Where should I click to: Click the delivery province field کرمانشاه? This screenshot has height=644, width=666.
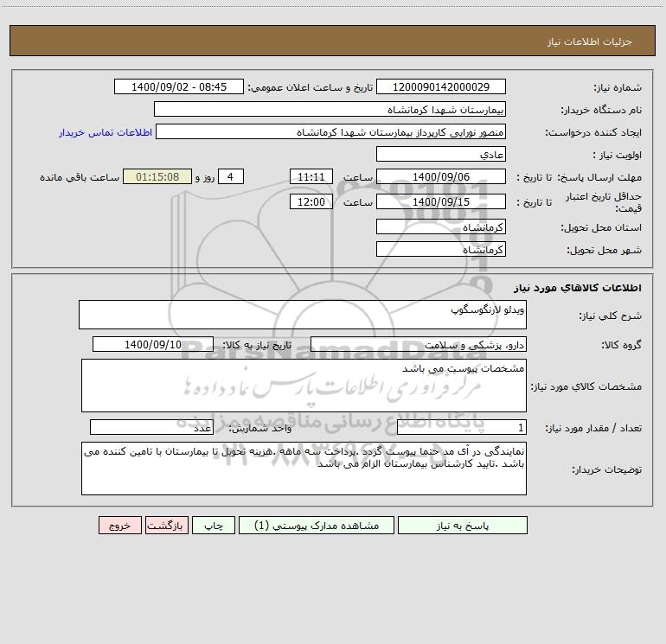pyautogui.click(x=441, y=227)
